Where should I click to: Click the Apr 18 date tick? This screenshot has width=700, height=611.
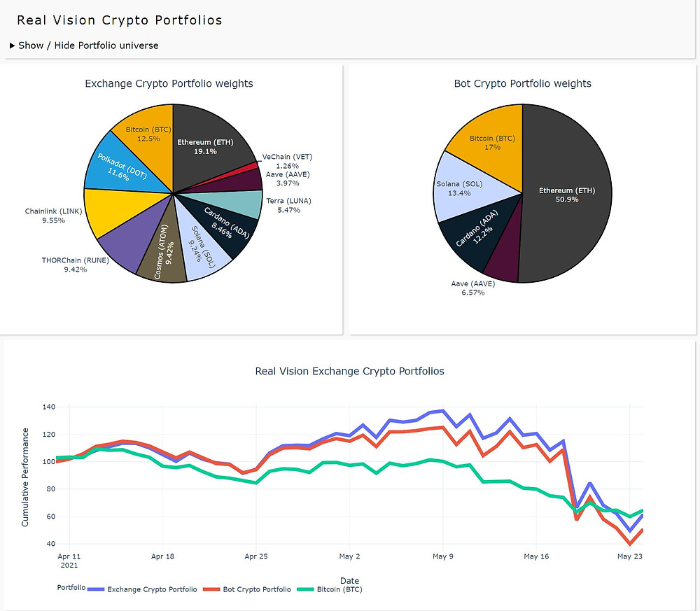162,556
